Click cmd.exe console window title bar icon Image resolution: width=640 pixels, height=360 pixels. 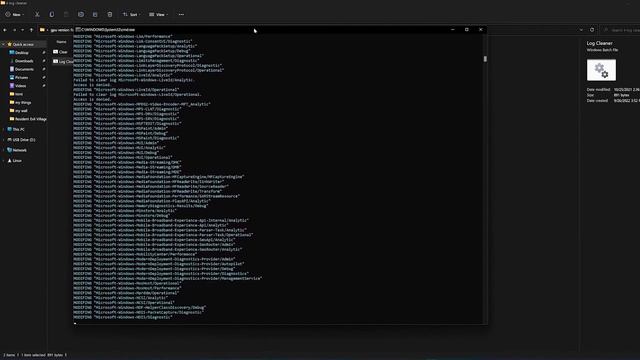pyautogui.click(x=78, y=30)
